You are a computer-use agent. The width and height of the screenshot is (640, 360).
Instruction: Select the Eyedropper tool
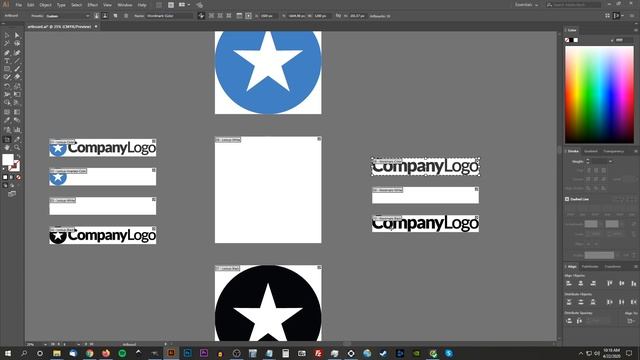(7, 120)
